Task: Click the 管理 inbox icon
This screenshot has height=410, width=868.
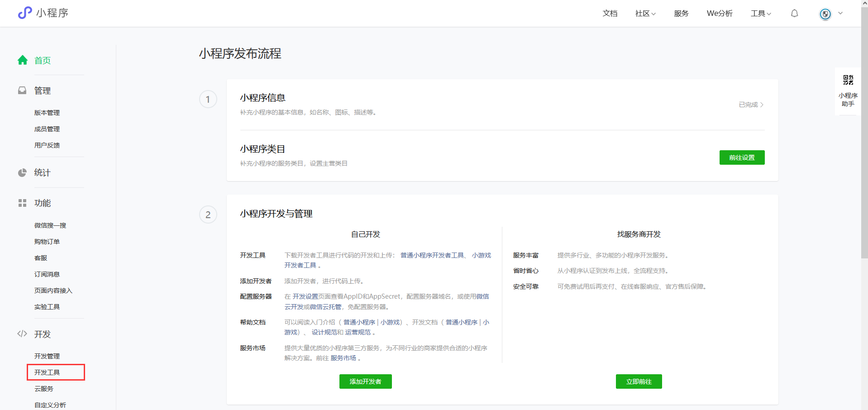Action: point(22,91)
